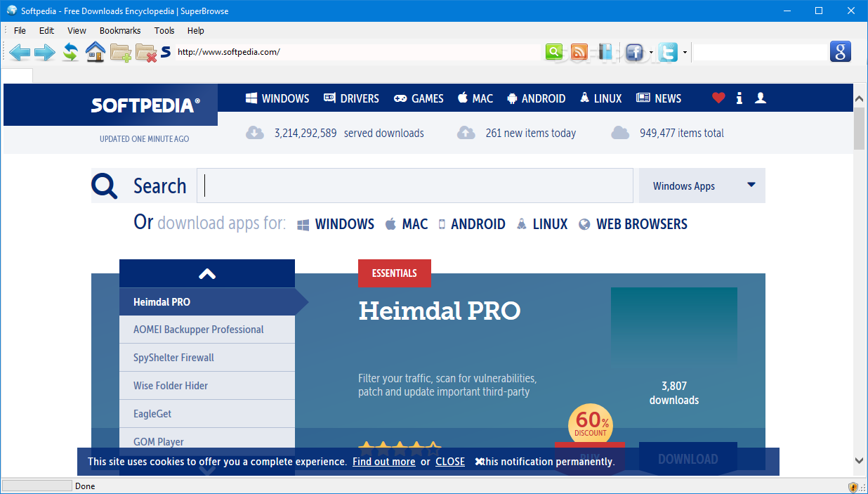Click the ANDROID download apps link
Viewport: 868px width, 494px height.
(472, 224)
